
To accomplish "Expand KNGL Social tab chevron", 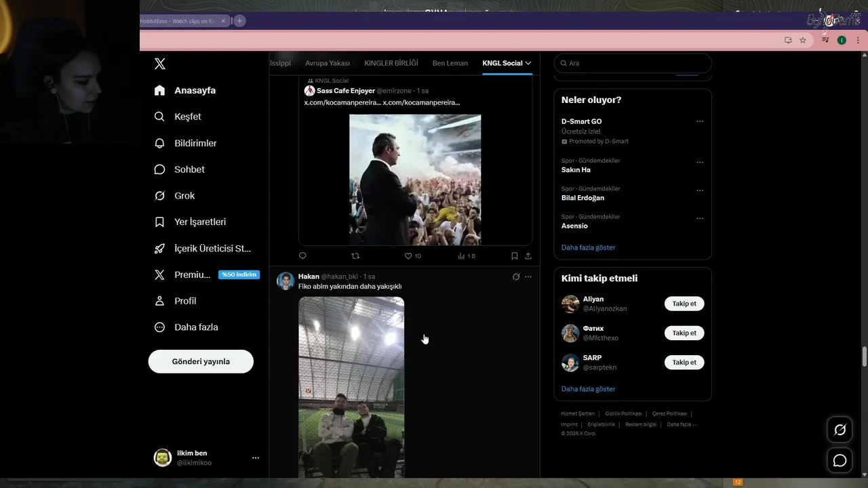I will click(528, 63).
